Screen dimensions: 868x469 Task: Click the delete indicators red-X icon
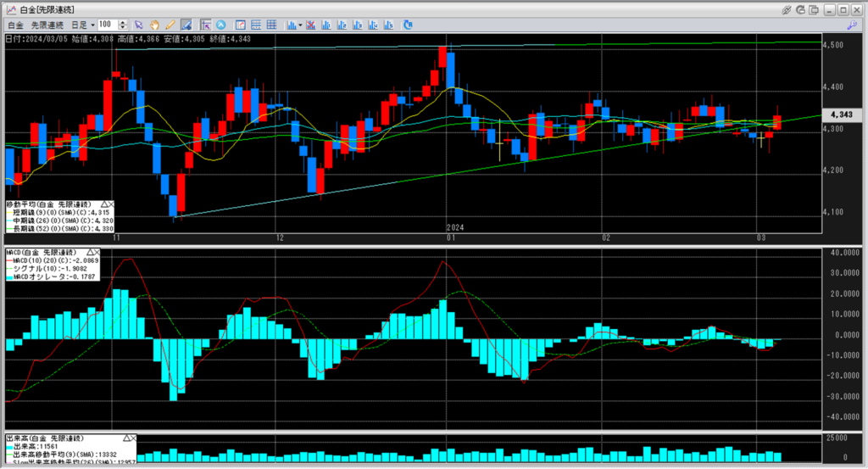[310, 25]
